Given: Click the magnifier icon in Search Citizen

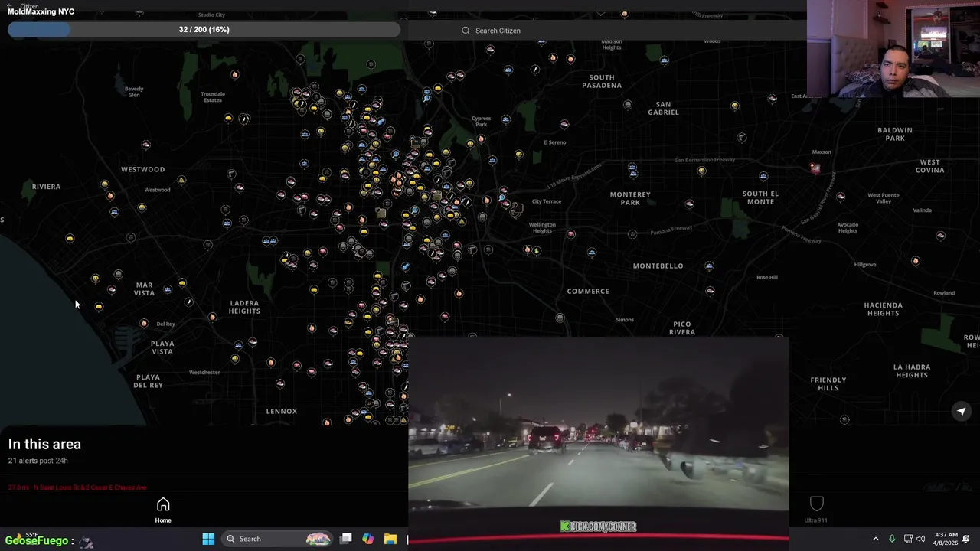Looking at the screenshot, I should [x=465, y=31].
